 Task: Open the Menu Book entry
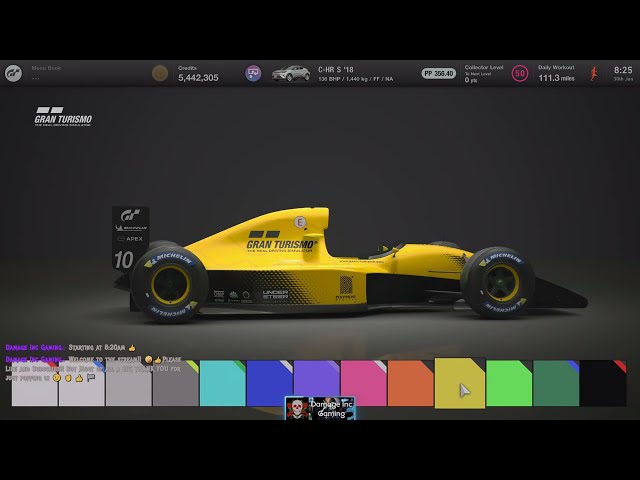coord(46,73)
